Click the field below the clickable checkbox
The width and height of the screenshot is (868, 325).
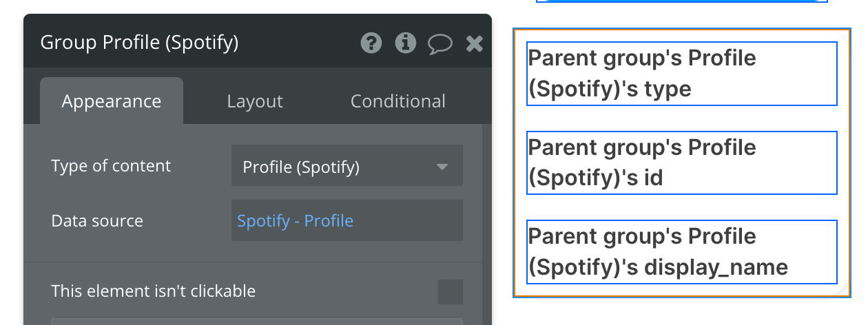click(x=256, y=321)
